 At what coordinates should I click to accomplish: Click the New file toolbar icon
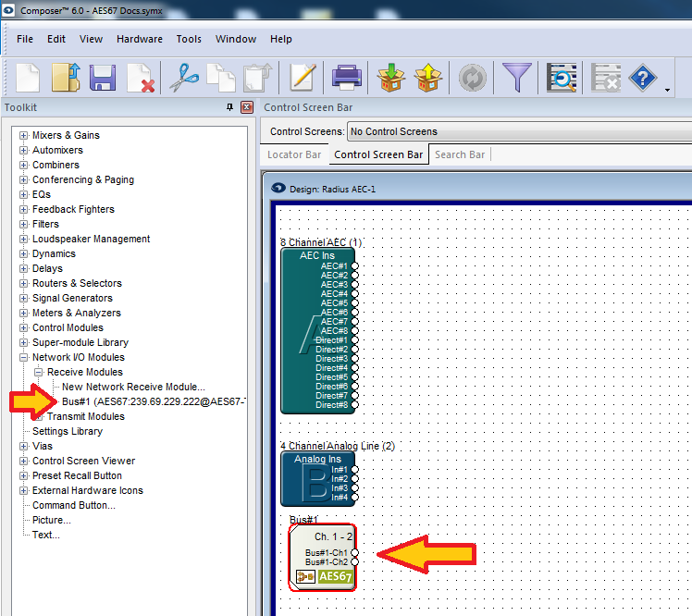[x=28, y=78]
